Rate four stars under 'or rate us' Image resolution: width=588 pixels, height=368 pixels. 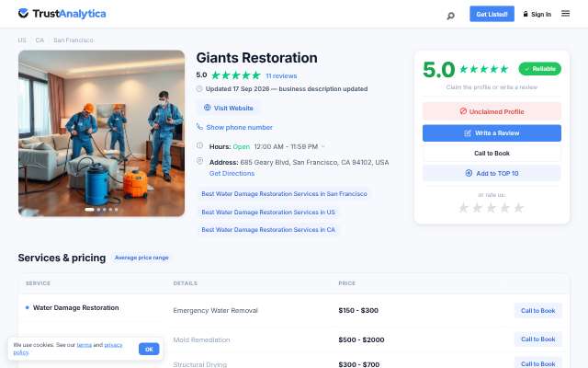coord(504,208)
